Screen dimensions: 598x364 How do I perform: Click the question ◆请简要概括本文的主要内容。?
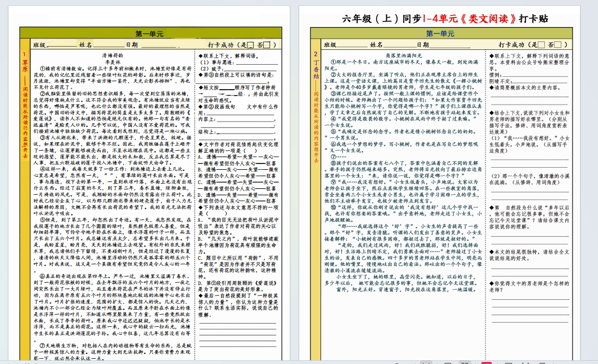click(525, 88)
